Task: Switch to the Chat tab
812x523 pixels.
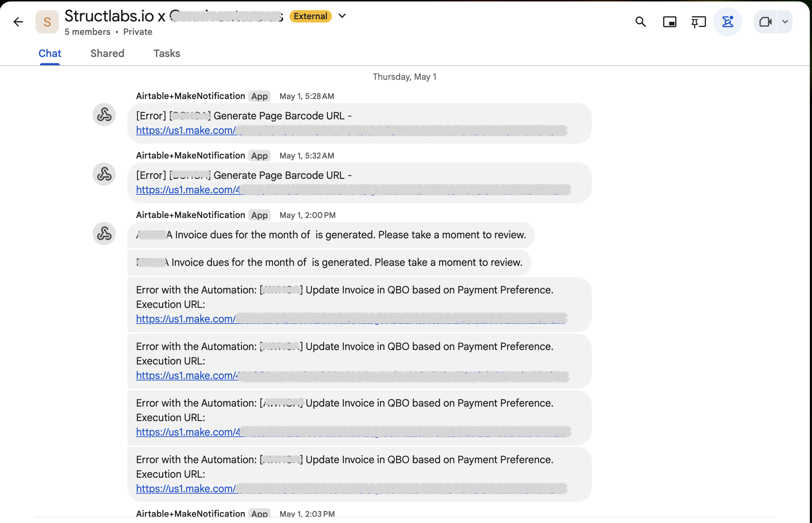Action: pos(50,54)
